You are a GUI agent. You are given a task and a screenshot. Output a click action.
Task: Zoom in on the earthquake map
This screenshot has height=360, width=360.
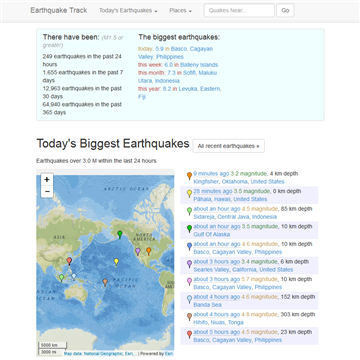click(47, 180)
